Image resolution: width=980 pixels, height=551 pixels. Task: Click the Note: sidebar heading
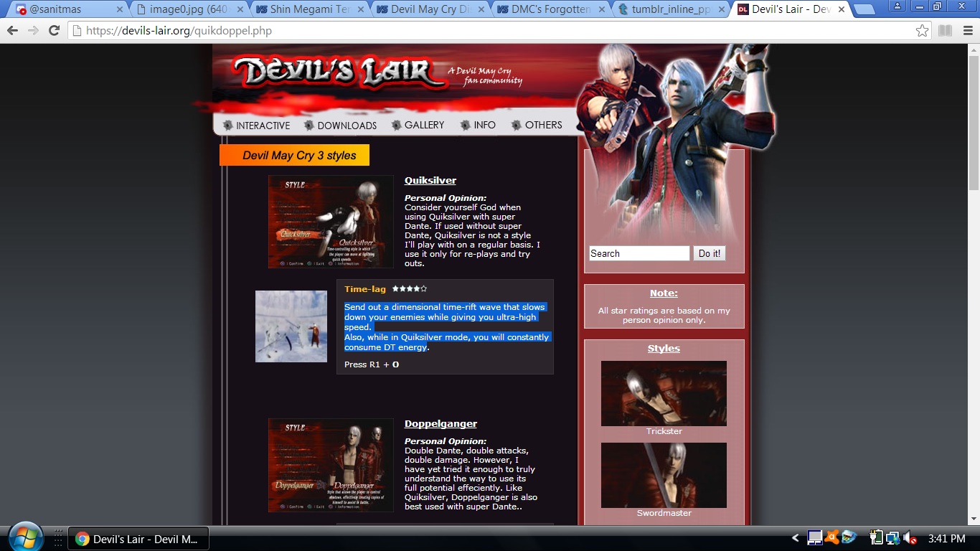664,293
